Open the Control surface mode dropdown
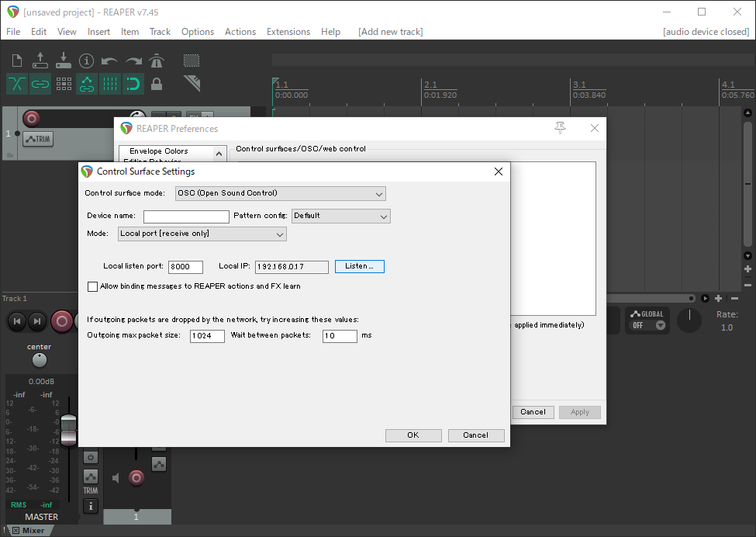The image size is (756, 537). (x=280, y=193)
